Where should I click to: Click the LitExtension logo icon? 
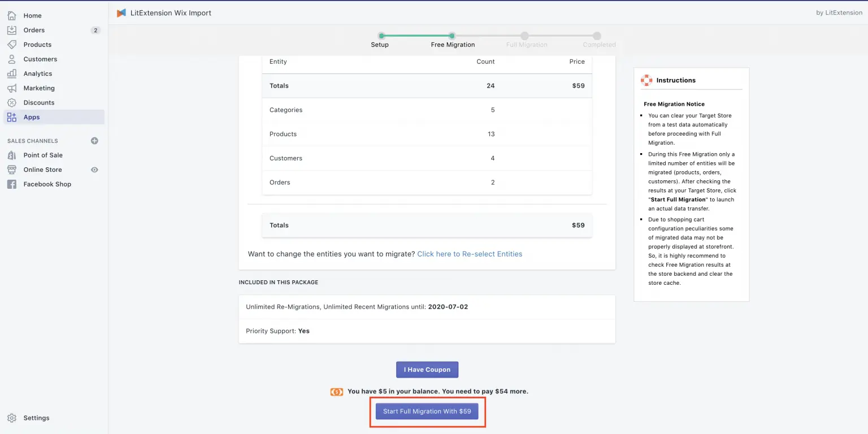tap(121, 13)
